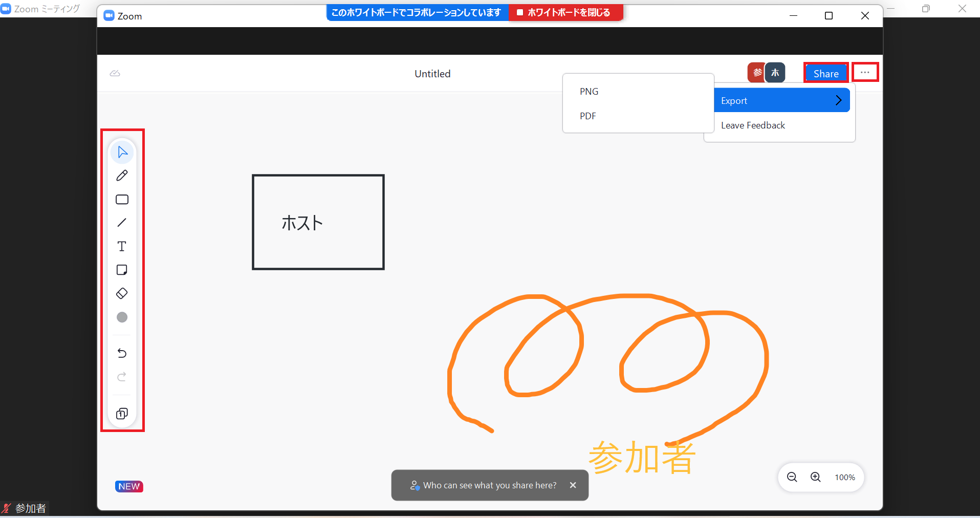The image size is (980, 518).
Task: Open the gray color picker circle
Action: [x=122, y=317]
